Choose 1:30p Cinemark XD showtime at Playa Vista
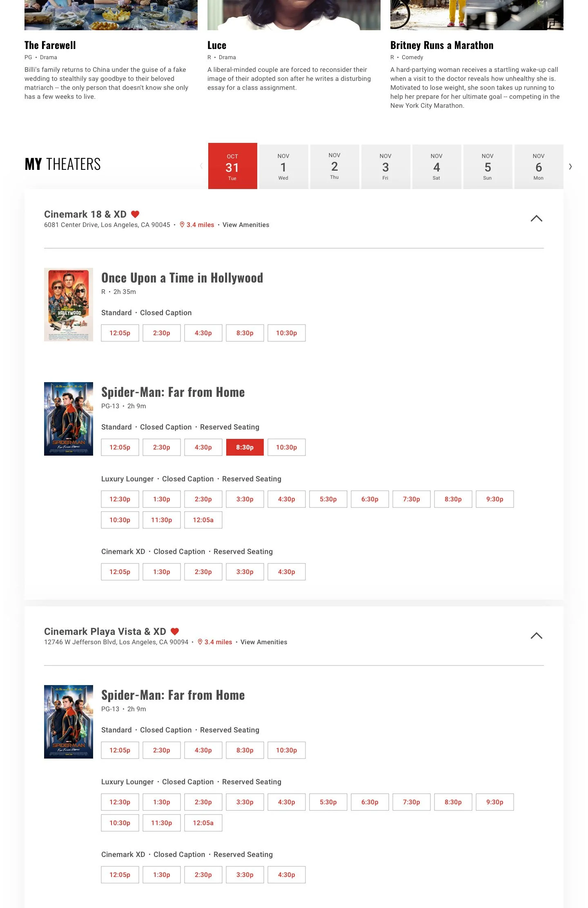Viewport: 588px width, 908px height. point(162,875)
